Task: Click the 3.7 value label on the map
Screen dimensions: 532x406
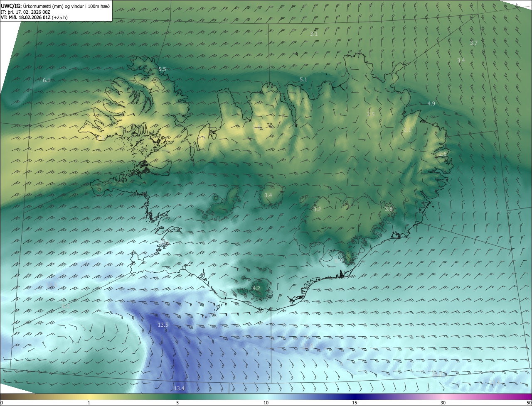Action: click(473, 43)
